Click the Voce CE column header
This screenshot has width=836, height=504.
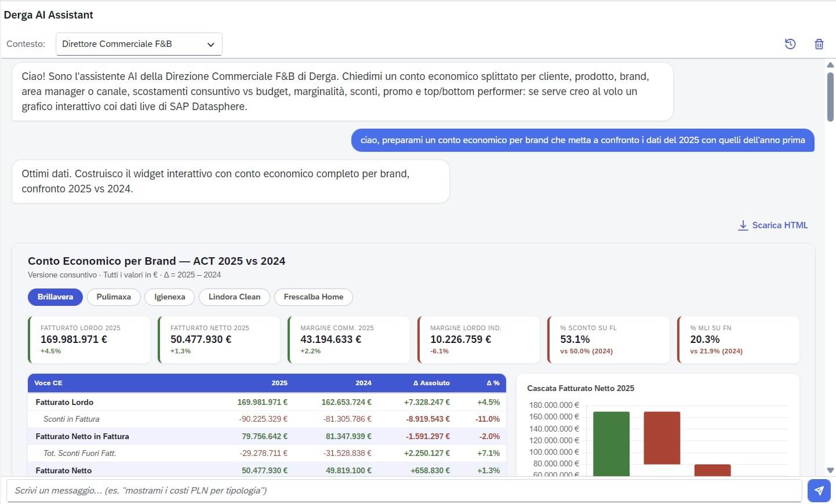tap(48, 383)
